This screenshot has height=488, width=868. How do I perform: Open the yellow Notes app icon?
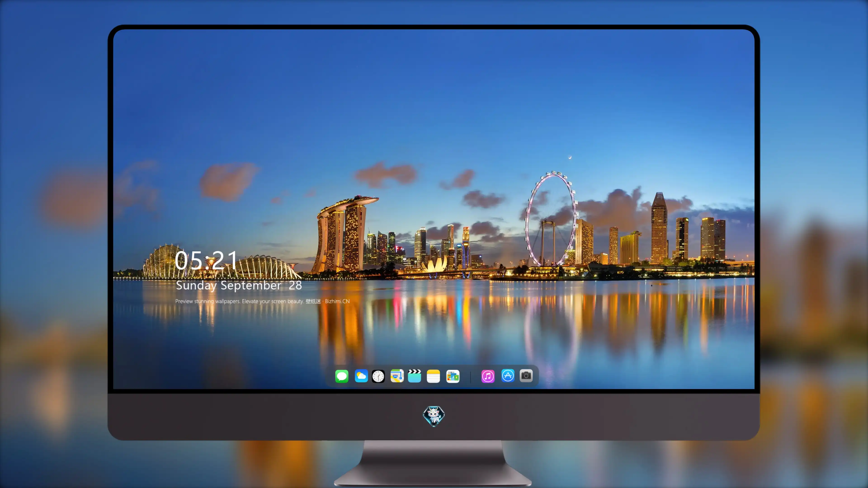433,376
